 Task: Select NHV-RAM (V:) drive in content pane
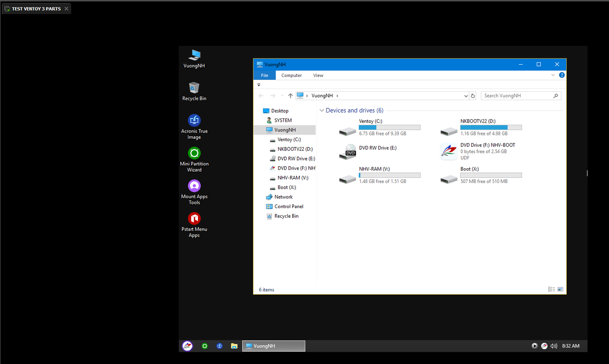[x=380, y=175]
